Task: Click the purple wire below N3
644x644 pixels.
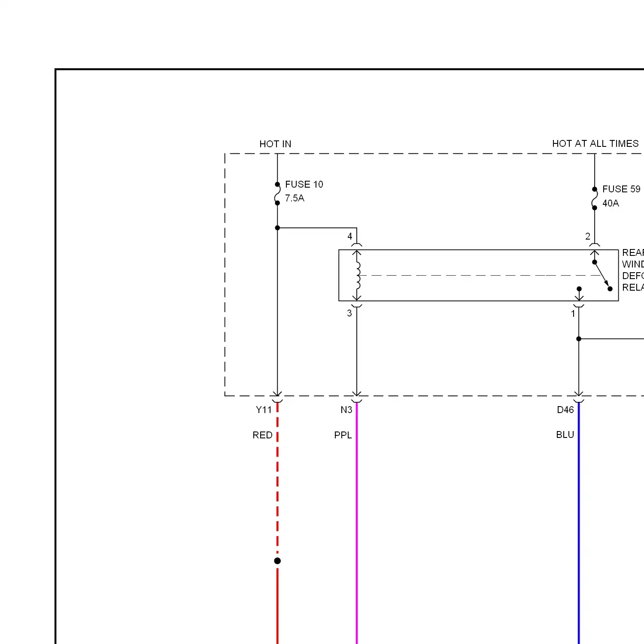Action: coord(357,524)
